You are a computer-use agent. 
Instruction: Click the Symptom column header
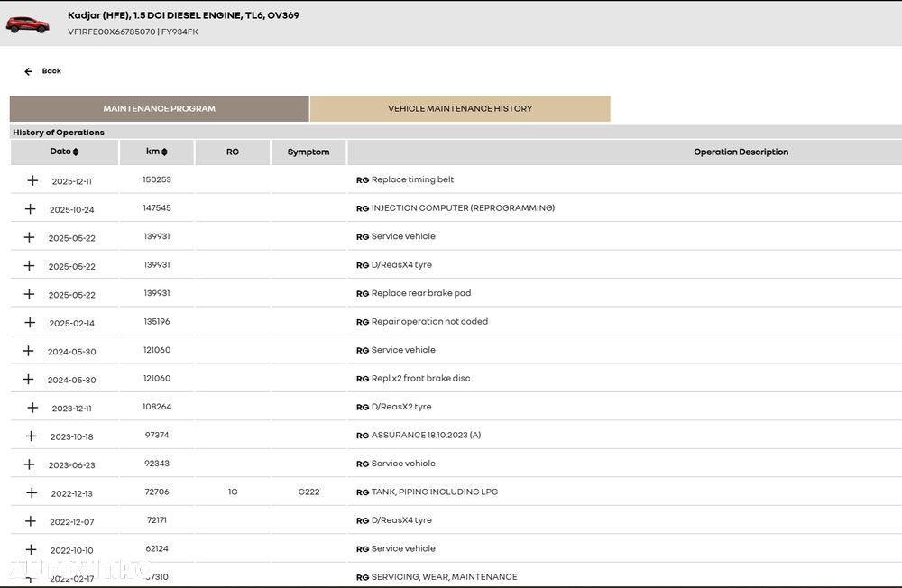(x=308, y=152)
